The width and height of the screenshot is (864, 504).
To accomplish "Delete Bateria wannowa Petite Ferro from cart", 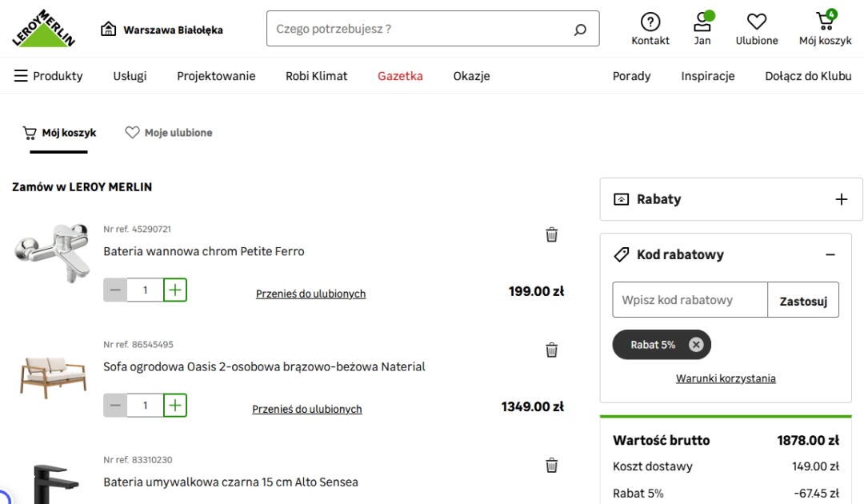I will [x=551, y=234].
